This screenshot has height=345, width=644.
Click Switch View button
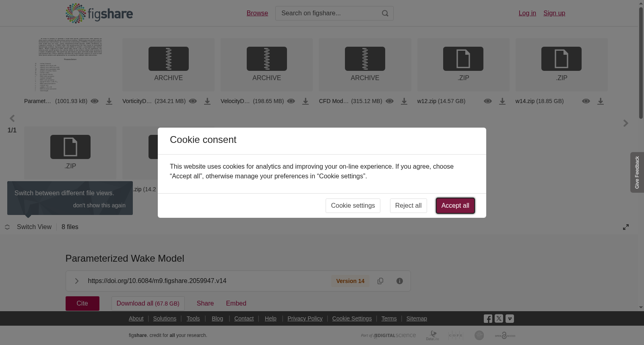pyautogui.click(x=28, y=227)
